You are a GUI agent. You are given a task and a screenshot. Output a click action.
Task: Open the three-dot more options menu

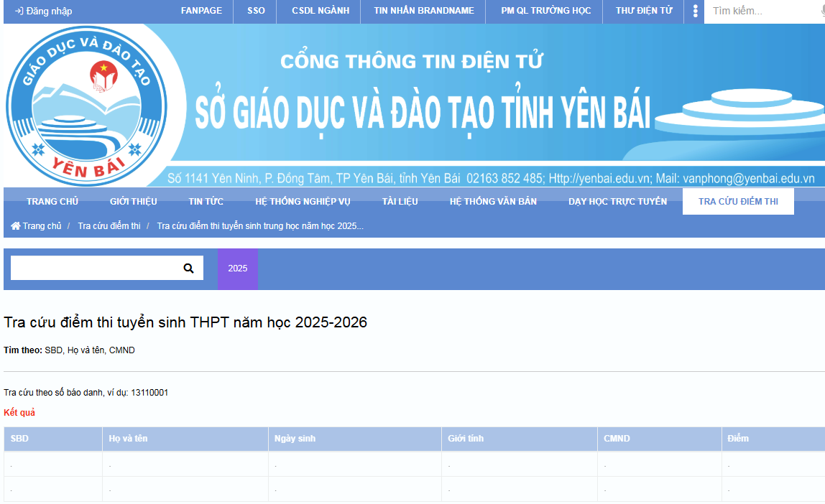click(695, 11)
